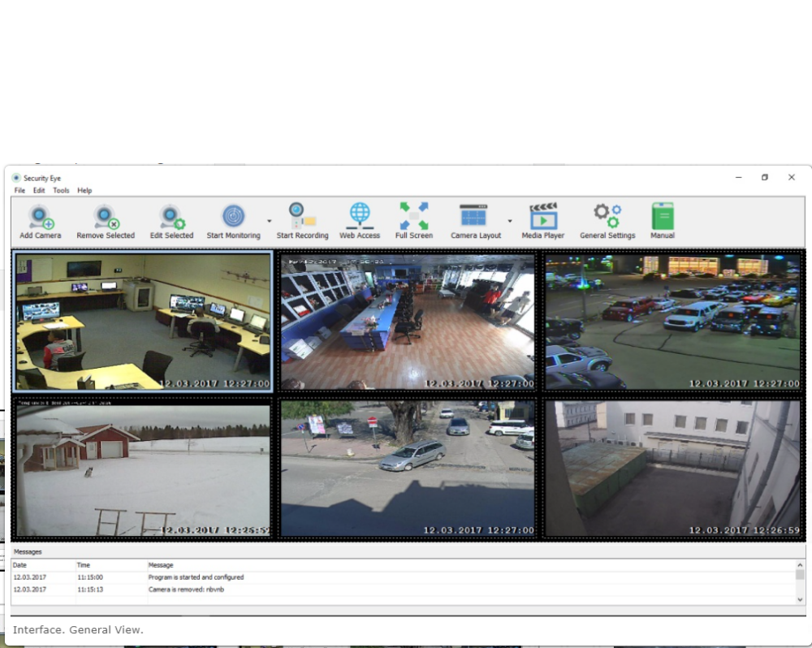Open the Media Player
The width and height of the screenshot is (812, 648).
click(543, 217)
